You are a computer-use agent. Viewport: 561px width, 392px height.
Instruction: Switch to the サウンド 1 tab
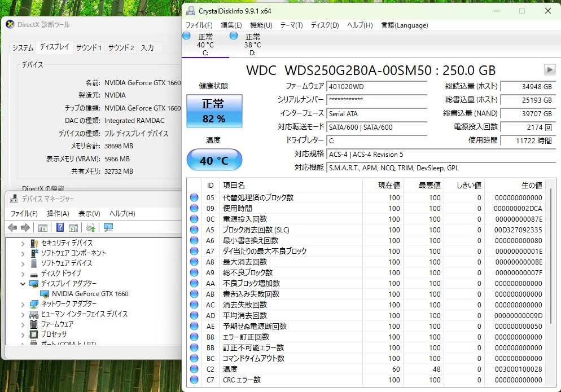click(x=89, y=47)
